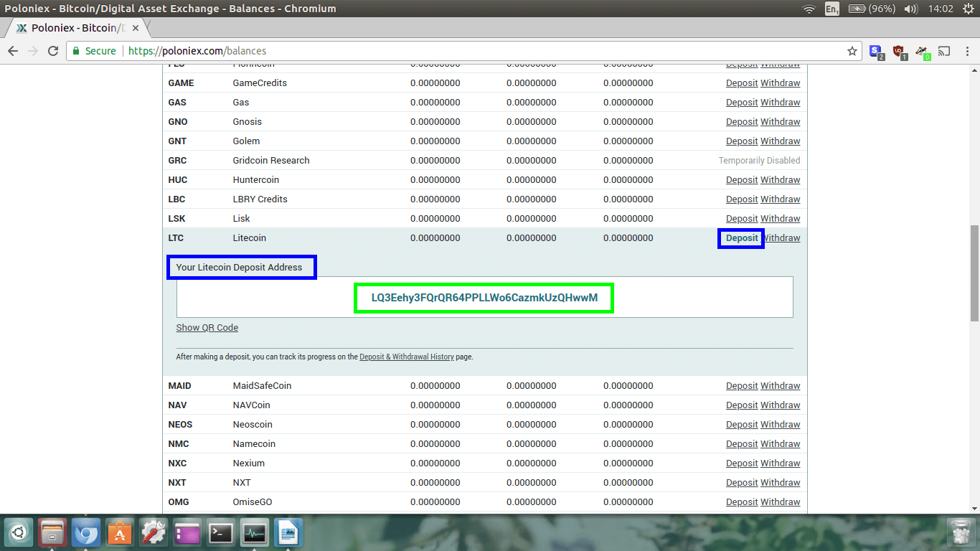980x551 pixels.
Task: Click Deposit for Nexium
Action: pos(742,463)
